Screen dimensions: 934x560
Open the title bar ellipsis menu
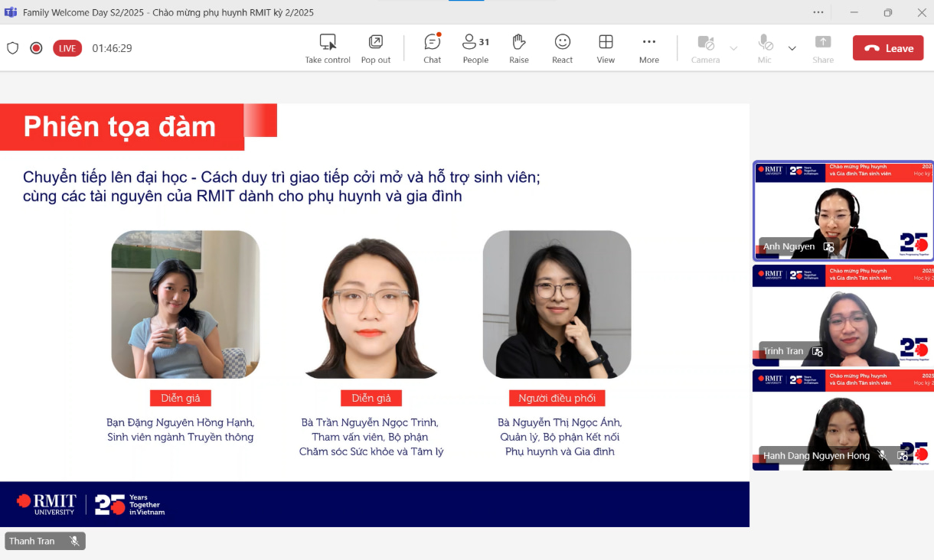(818, 12)
